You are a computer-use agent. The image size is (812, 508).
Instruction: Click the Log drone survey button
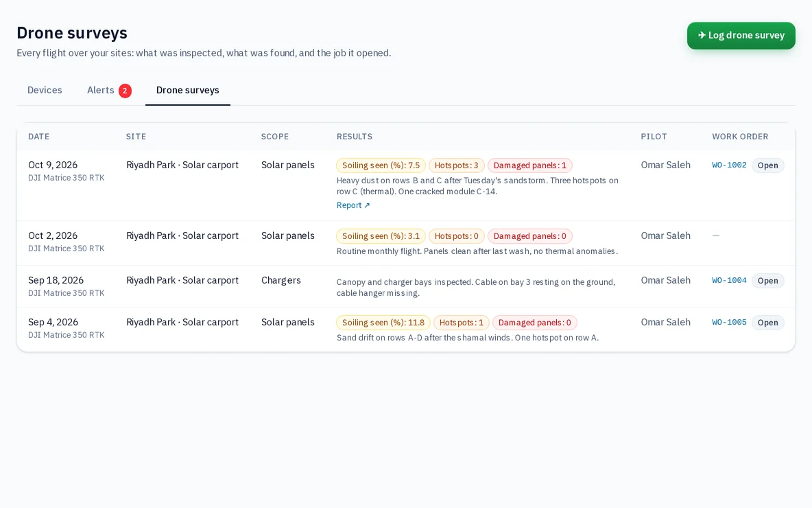click(741, 36)
